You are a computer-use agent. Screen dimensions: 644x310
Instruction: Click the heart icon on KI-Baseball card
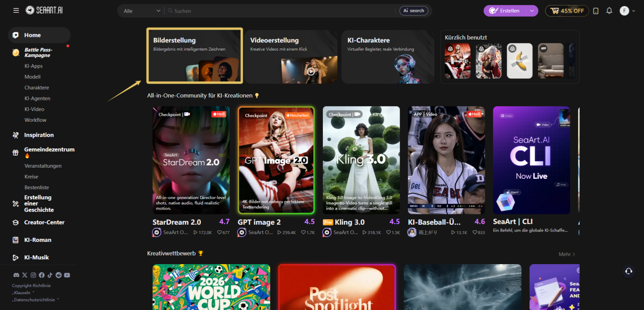475,232
